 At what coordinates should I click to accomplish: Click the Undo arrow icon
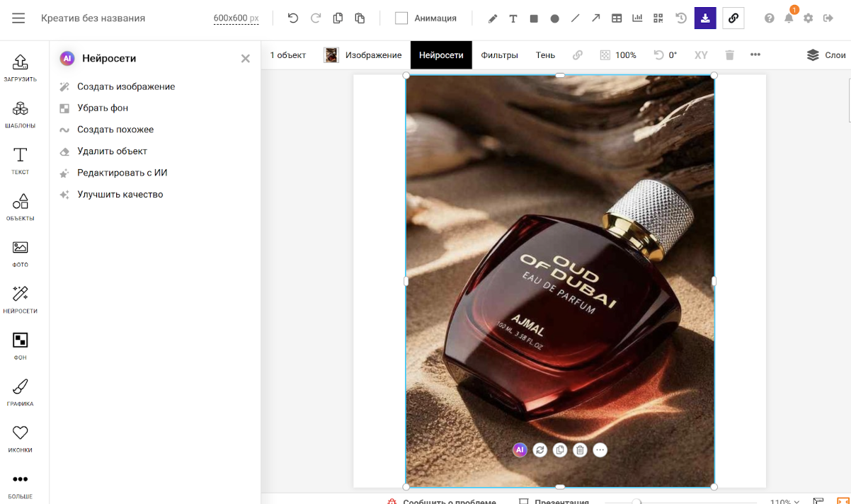293,18
